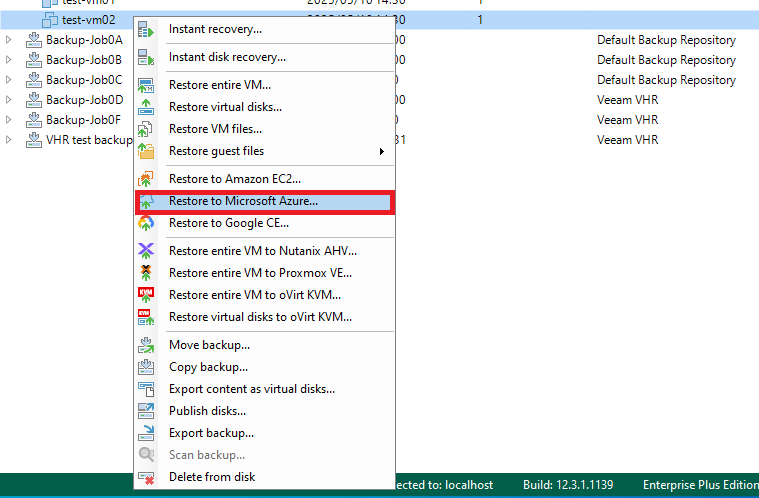Click the Restore guest files folder icon
This screenshot has height=498, width=759.
[146, 151]
